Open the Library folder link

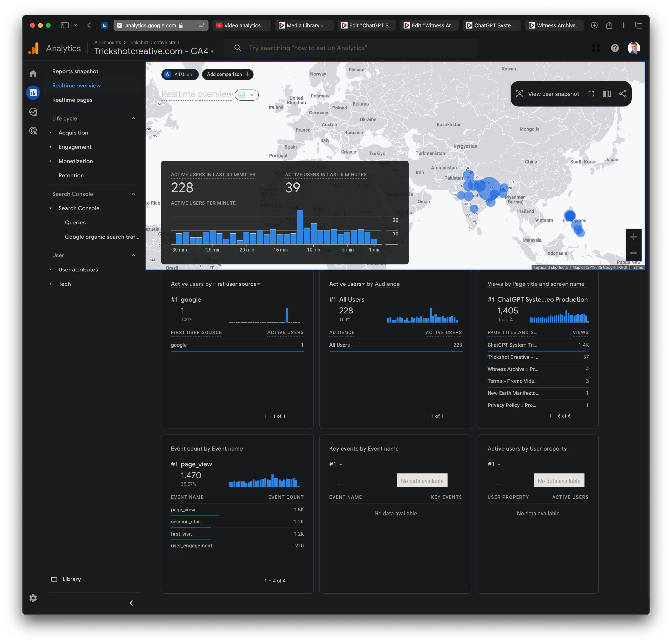click(66, 579)
